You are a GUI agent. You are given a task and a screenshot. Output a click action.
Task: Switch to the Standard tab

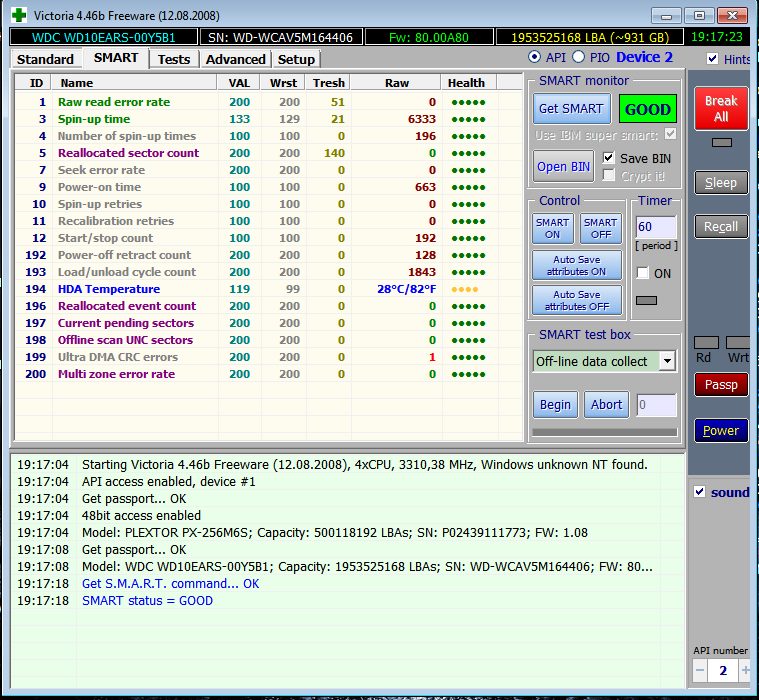tap(45, 60)
